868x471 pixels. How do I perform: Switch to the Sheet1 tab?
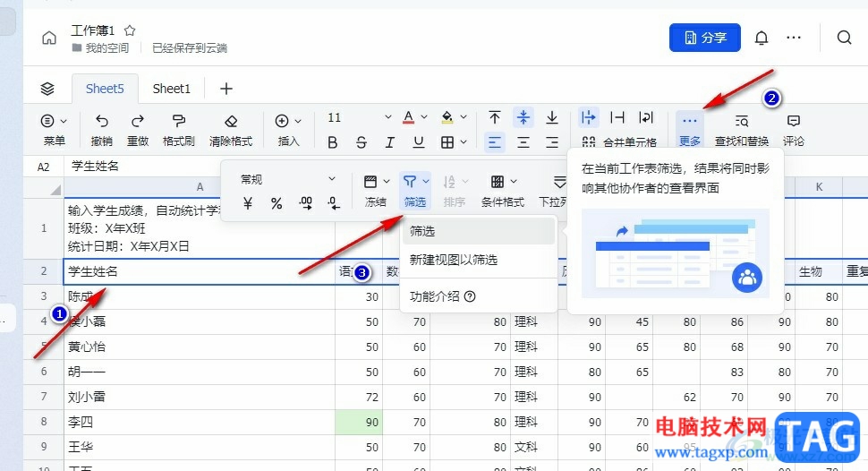click(172, 89)
